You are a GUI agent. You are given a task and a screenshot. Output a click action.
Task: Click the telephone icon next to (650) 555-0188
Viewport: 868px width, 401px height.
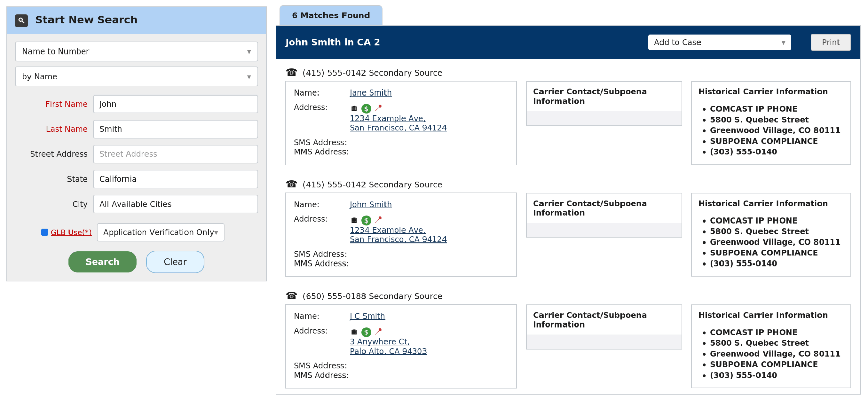pos(291,295)
